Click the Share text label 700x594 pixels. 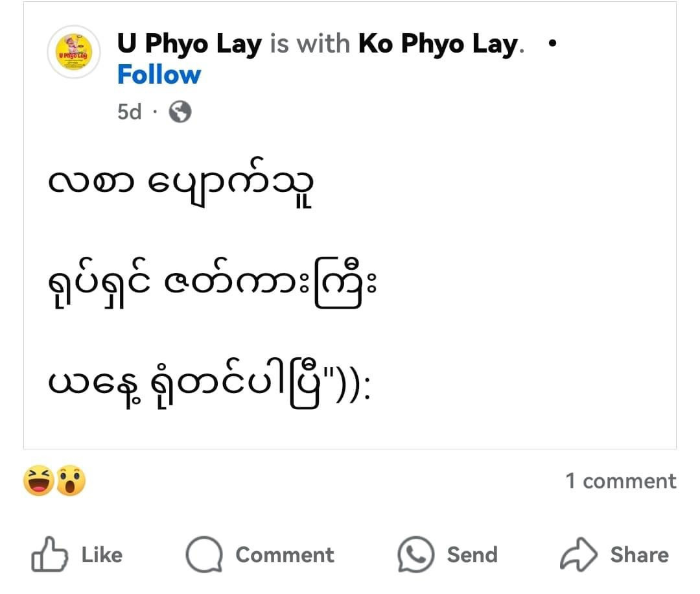click(x=639, y=555)
